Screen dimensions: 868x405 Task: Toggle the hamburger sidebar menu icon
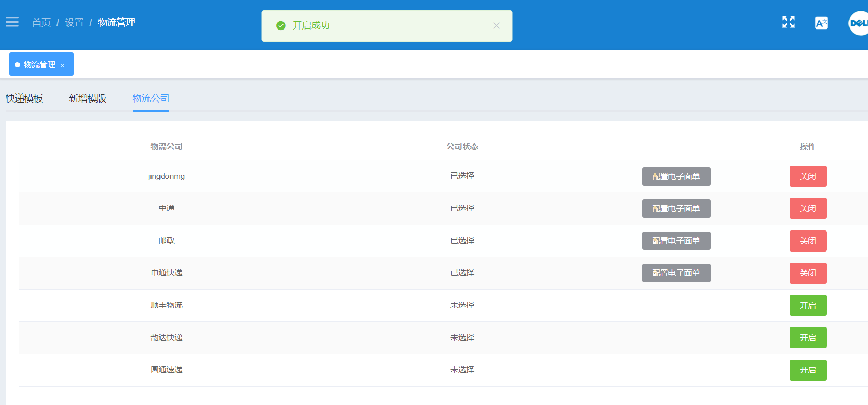(12, 22)
